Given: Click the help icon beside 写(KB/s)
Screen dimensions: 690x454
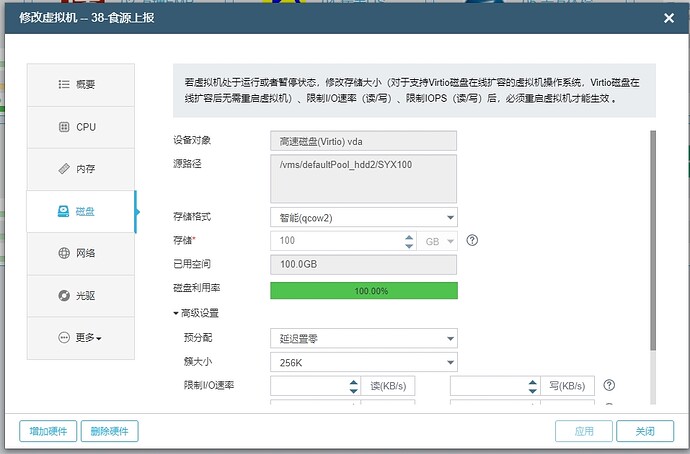Looking at the screenshot, I should pos(608,386).
